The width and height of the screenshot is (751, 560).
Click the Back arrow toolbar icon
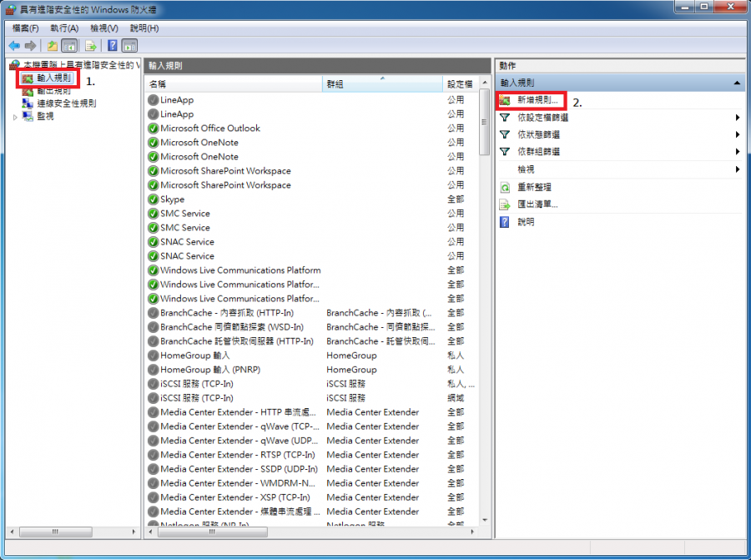click(14, 45)
